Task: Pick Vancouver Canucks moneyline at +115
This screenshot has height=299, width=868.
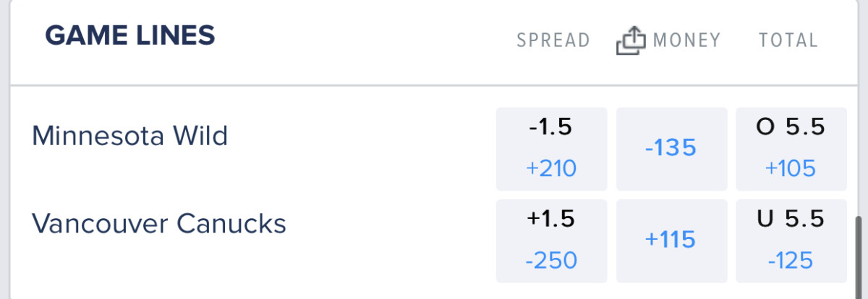Action: point(671,240)
